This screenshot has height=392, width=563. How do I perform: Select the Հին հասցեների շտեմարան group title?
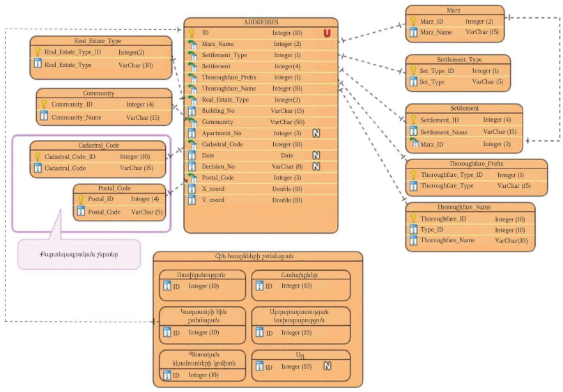pos(258,257)
